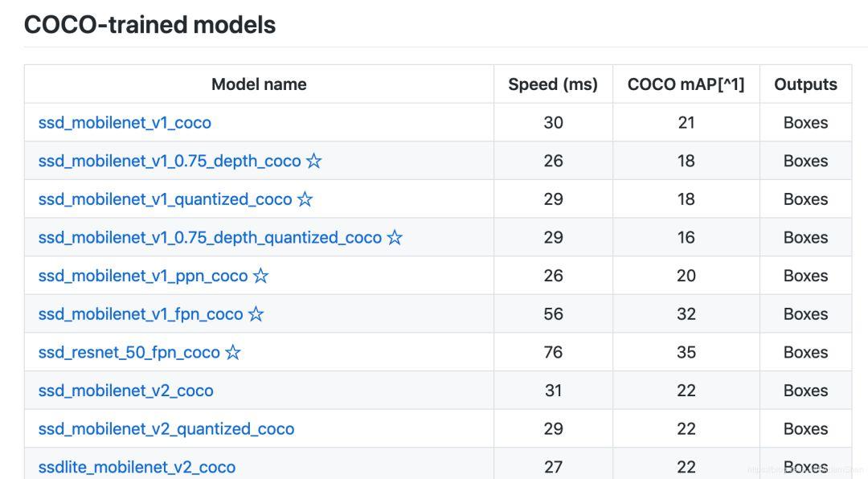868x479 pixels.
Task: Open the ssd_mobilenet_v1_coco model link
Action: (x=125, y=123)
